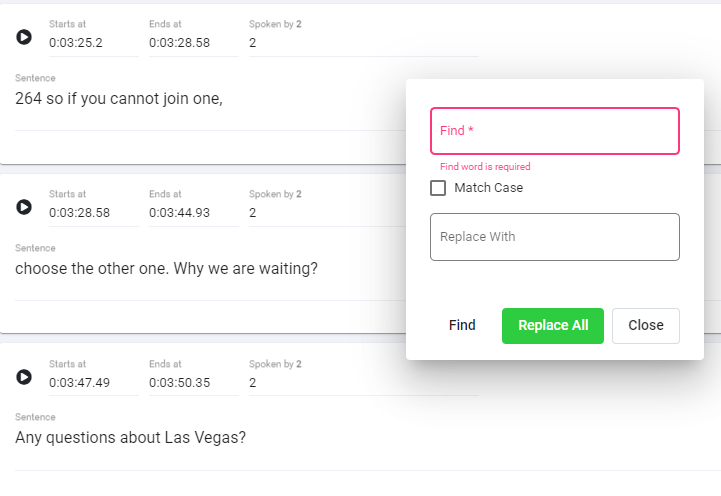Close the find and replace dialog
The width and height of the screenshot is (721, 496).
646,325
